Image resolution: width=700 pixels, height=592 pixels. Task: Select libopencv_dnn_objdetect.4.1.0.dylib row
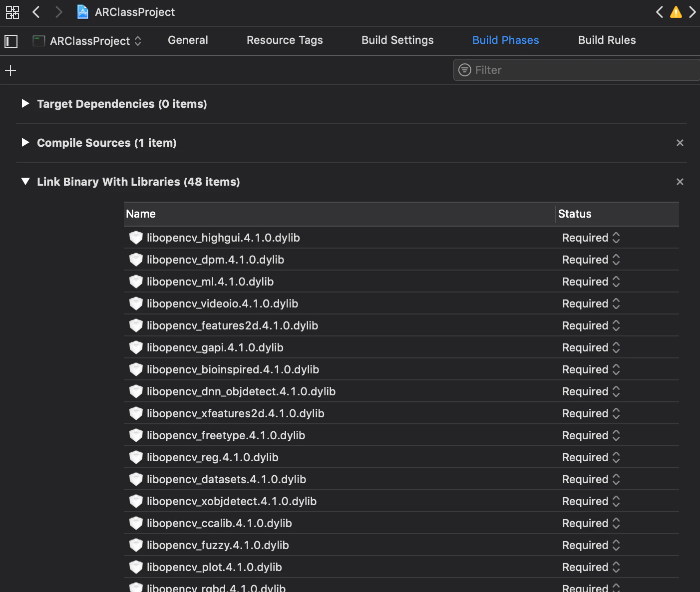coord(401,391)
